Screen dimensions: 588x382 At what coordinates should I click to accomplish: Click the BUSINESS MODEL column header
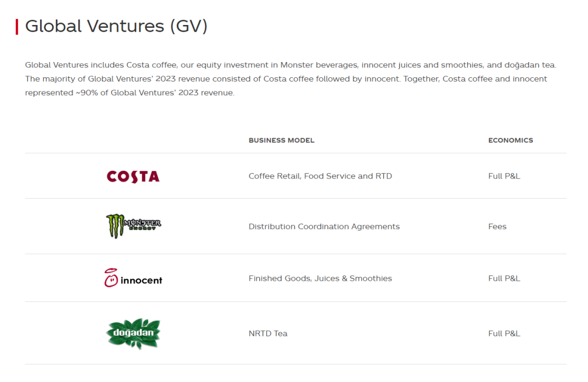pyautogui.click(x=281, y=140)
